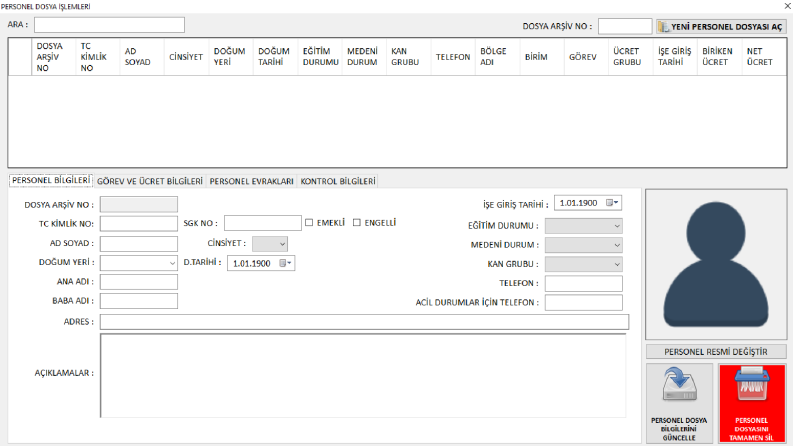Click the BİRİKEN ÜCRET column header
The height and width of the screenshot is (446, 793).
[720, 57]
